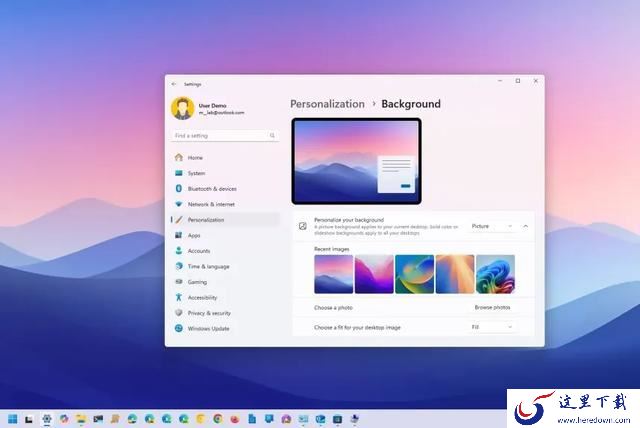Viewport: 640px width, 428px height.
Task: Open Network & internet settings
Action: [225, 204]
